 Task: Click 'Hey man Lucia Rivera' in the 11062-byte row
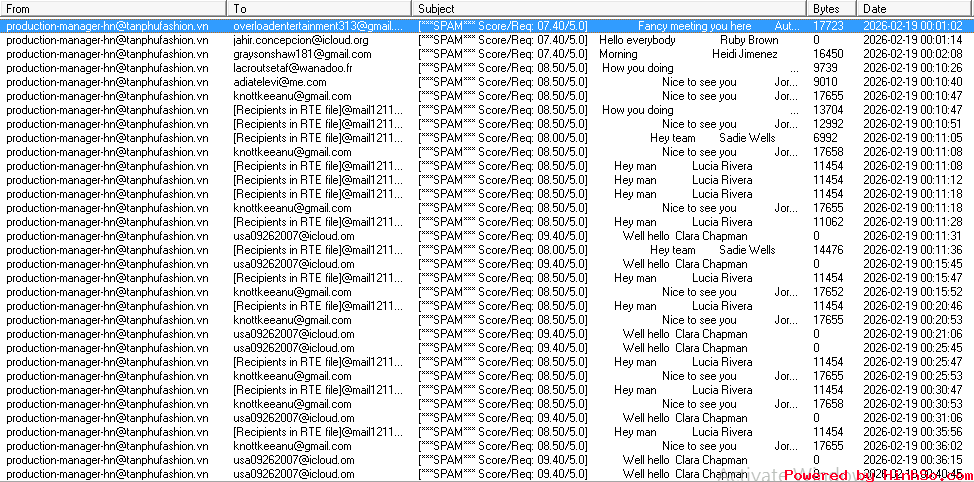coord(683,222)
